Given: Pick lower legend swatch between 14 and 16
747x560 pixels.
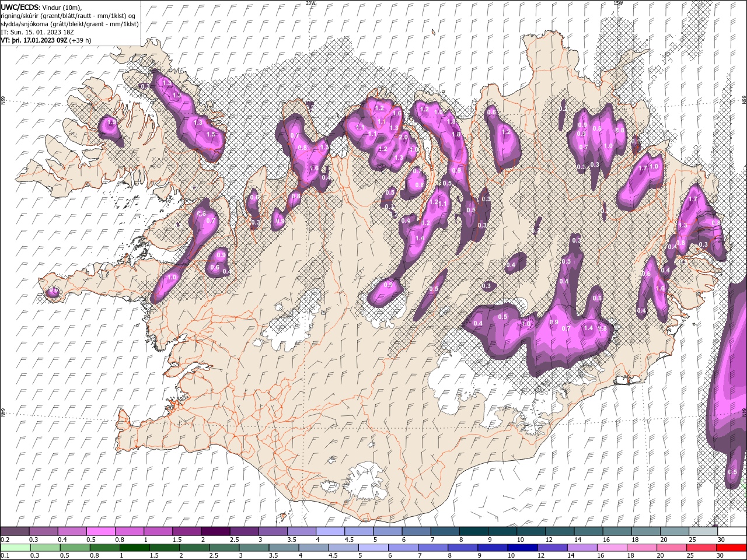Looking at the screenshot, I should (x=582, y=548).
